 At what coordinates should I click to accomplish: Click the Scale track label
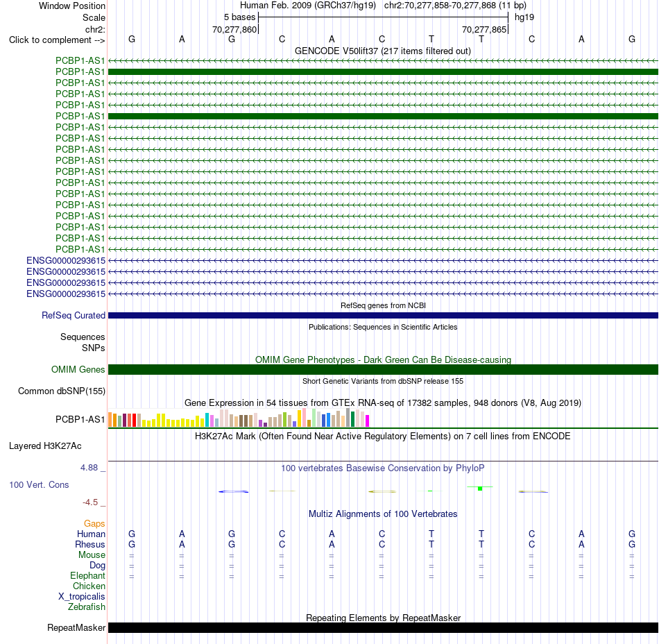94,17
